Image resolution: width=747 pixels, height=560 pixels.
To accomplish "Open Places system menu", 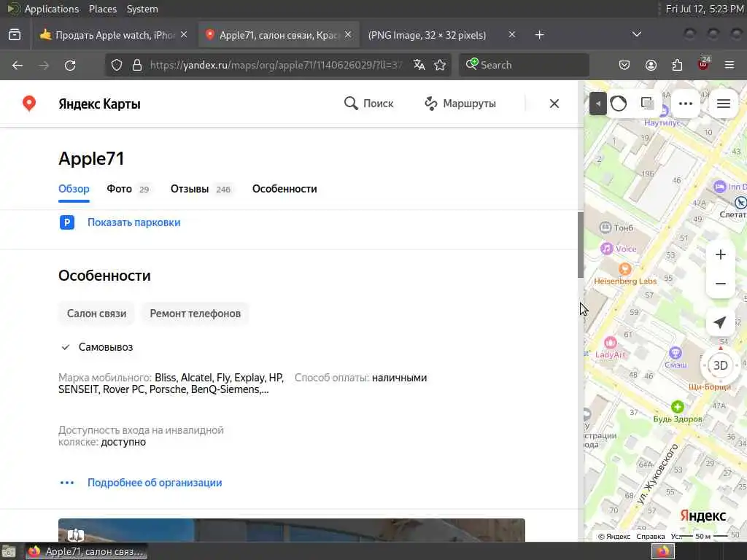I will pyautogui.click(x=103, y=9).
